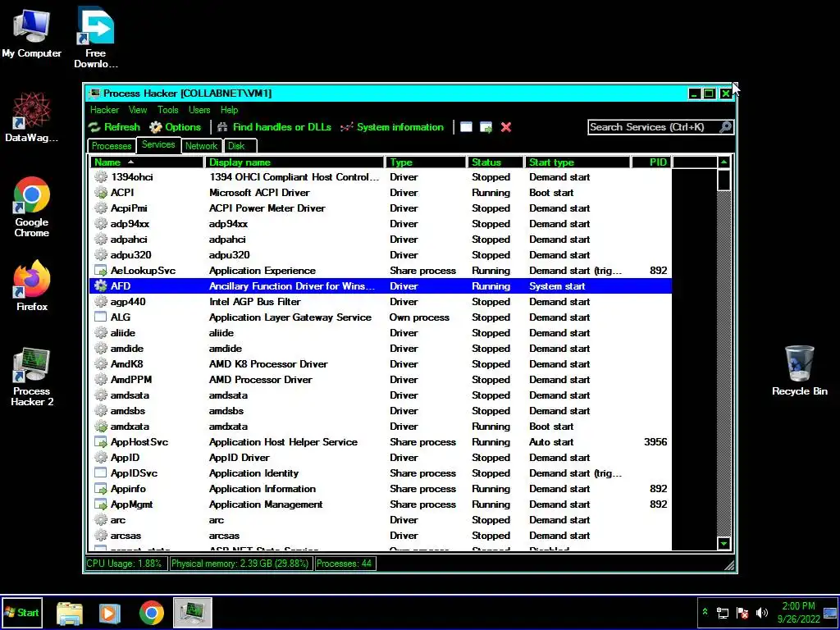Sort by the Name column header
Screen dimensions: 840x630
(147, 162)
